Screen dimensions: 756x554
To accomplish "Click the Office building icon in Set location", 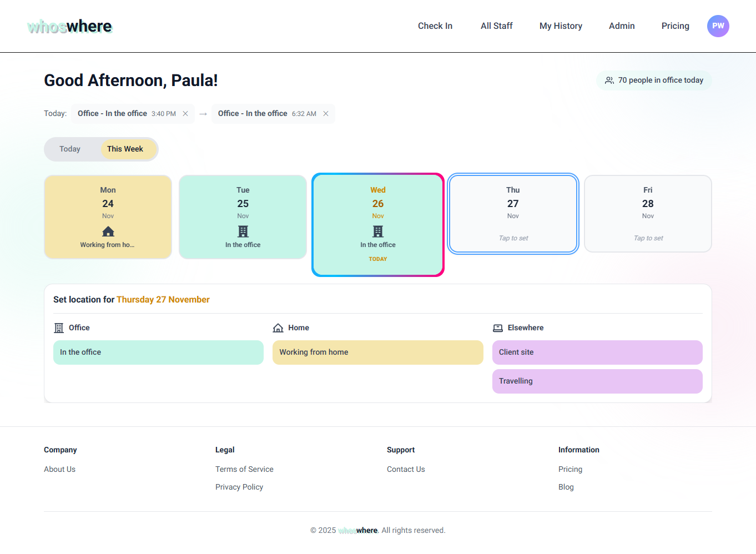I will (58, 328).
